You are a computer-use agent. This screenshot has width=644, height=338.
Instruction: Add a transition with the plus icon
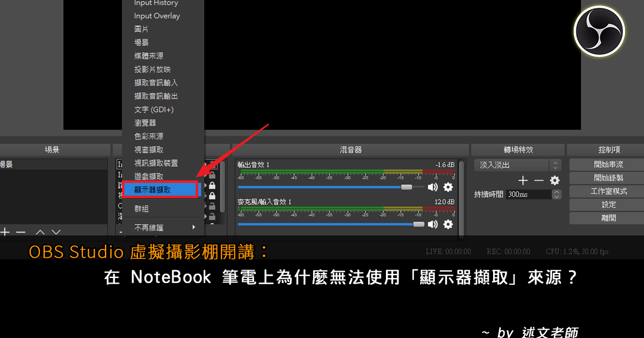point(523,180)
